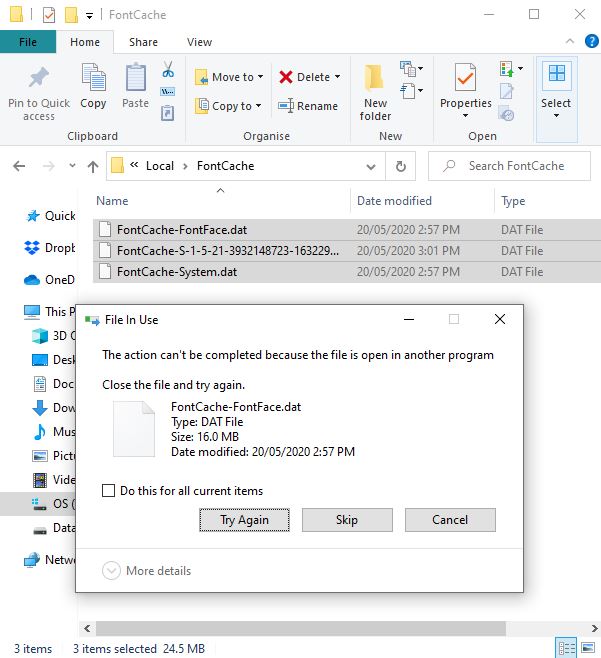Click the Paste shortcut icon
Image resolution: width=601 pixels, height=658 pixels.
(168, 113)
